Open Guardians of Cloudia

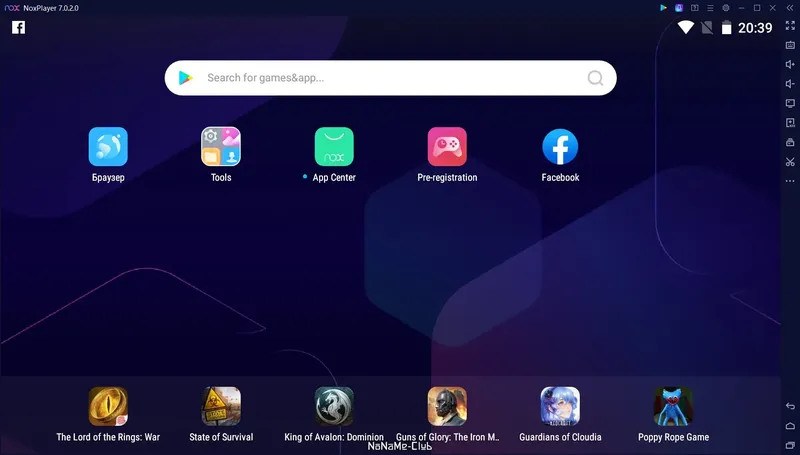click(560, 406)
